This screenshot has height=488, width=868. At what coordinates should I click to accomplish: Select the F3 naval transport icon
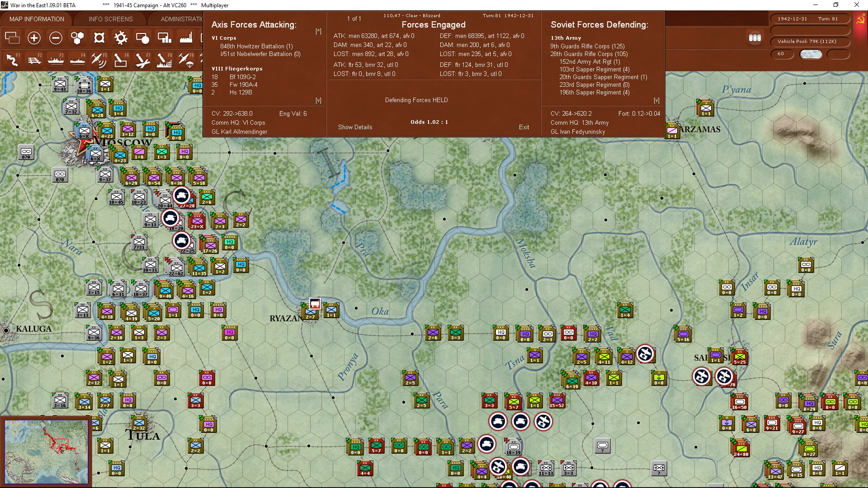coord(56,60)
